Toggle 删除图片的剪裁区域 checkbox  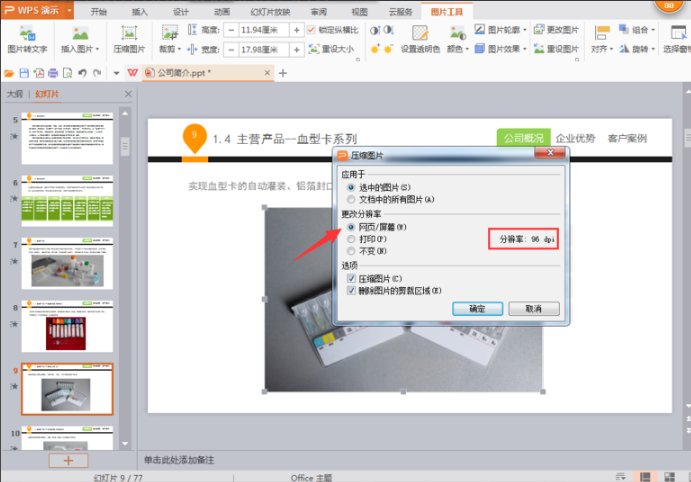tap(351, 290)
